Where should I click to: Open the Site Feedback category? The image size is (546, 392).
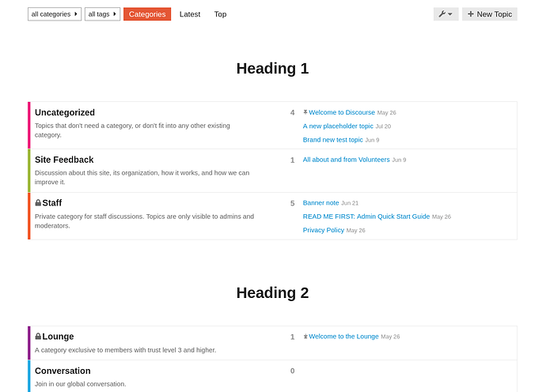pos(64,160)
